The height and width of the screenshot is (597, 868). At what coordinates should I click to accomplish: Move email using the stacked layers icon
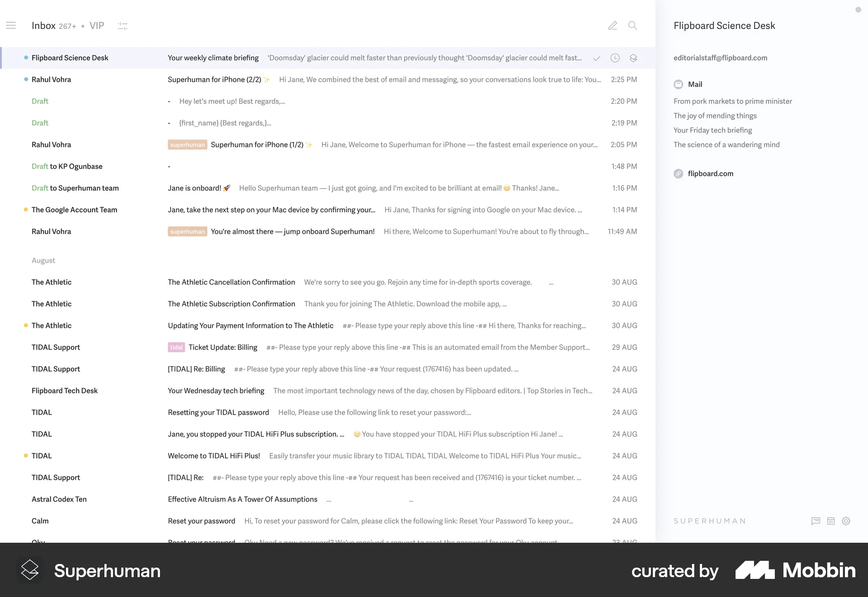[x=633, y=58]
